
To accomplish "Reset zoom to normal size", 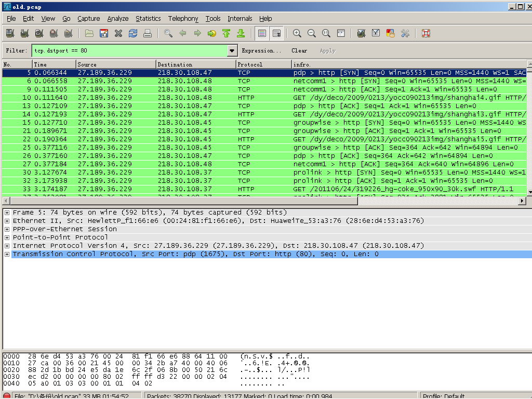I will tap(326, 33).
